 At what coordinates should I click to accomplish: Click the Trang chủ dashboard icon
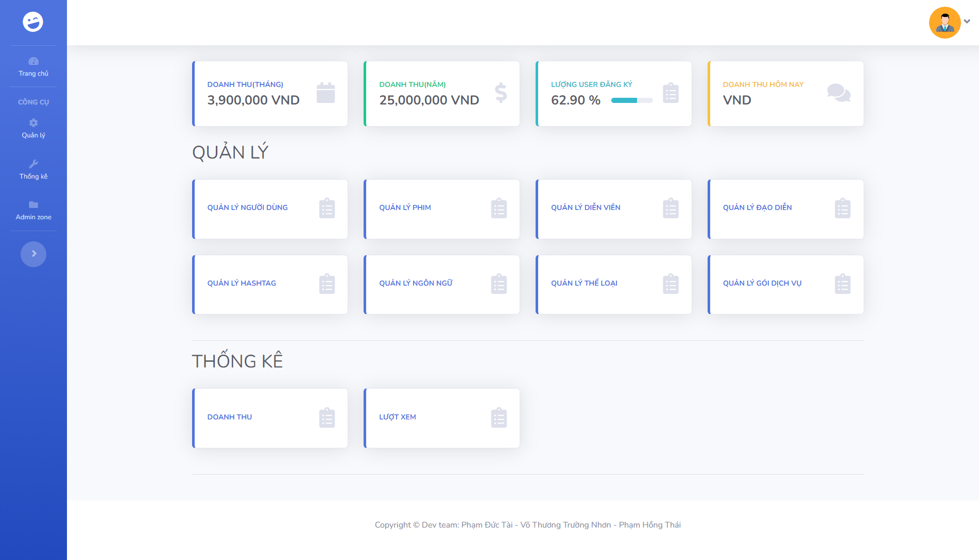point(33,61)
